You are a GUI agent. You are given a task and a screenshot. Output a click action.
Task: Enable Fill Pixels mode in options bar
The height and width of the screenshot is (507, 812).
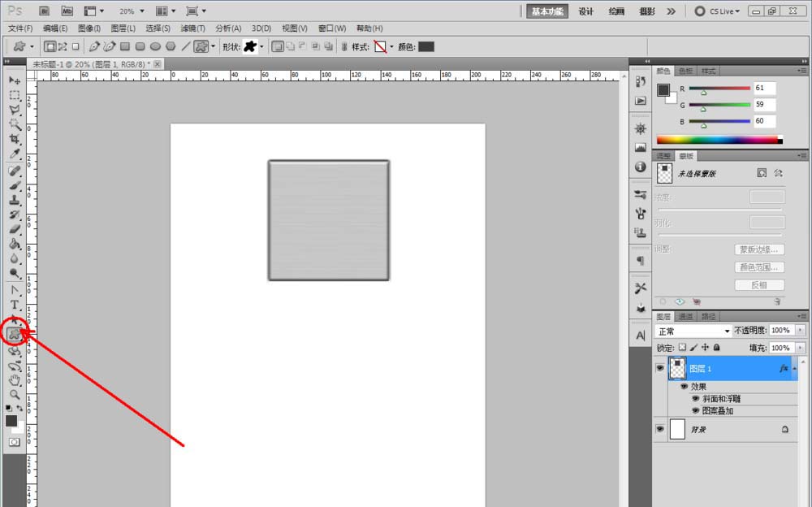tap(76, 46)
